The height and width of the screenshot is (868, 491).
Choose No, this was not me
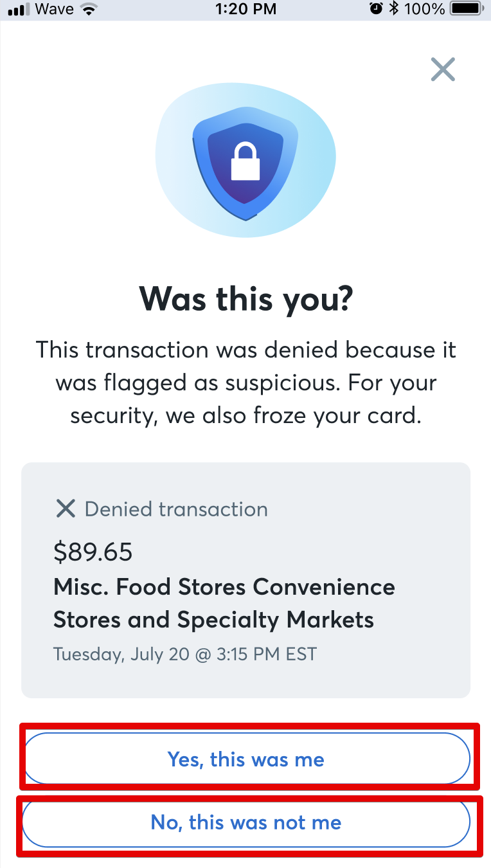[x=246, y=822]
